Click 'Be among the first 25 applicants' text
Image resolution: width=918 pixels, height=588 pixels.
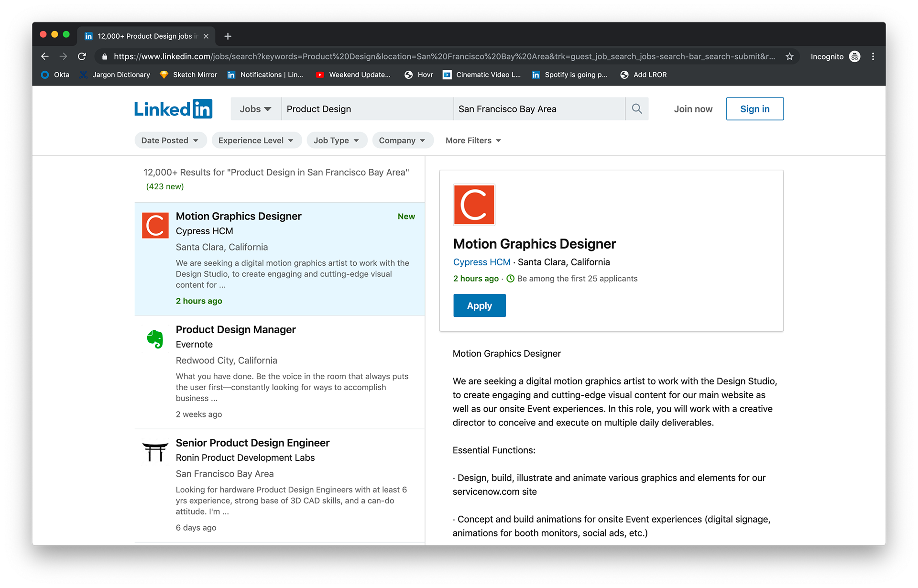577,279
